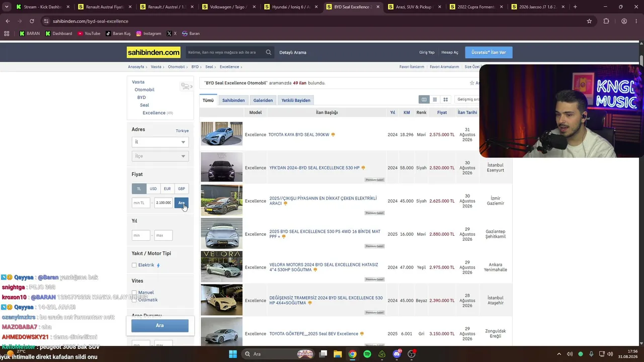Image resolution: width=644 pixels, height=362 pixels.
Task: Open the YouTube bookmark
Action: coord(89,34)
